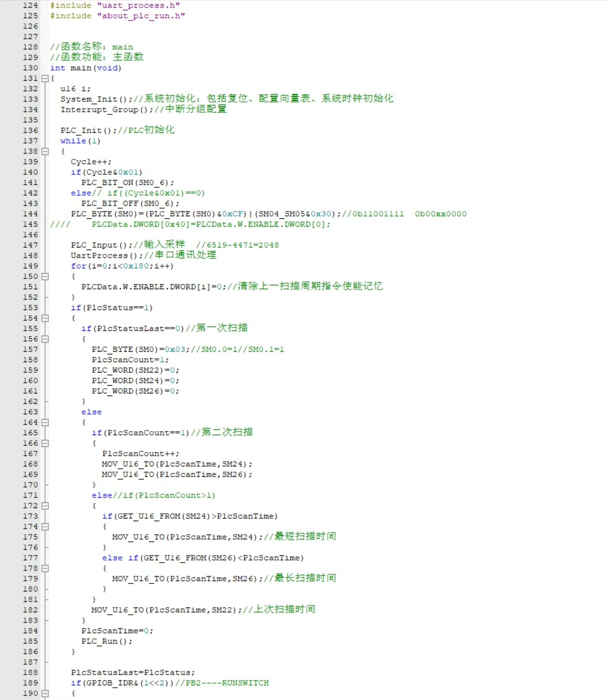The height and width of the screenshot is (700, 608).
Task: Click on the PLC_Run() call
Action: [x=106, y=641]
